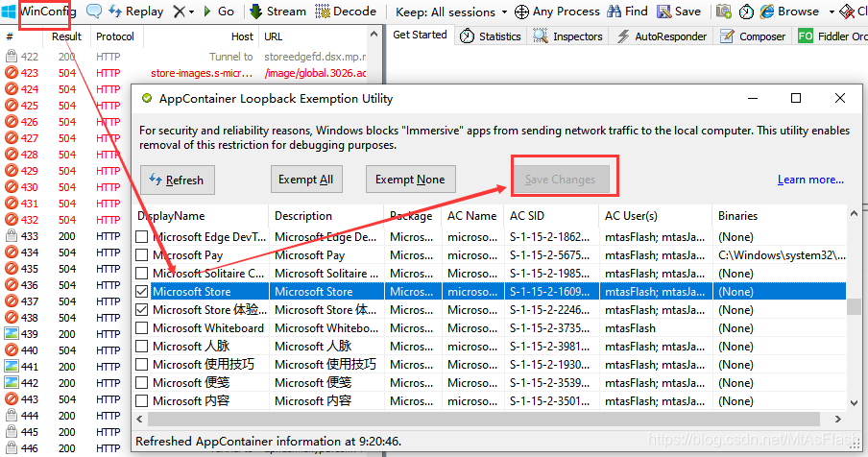Check the Microsoft 使用技巧 checkbox

coord(142,365)
